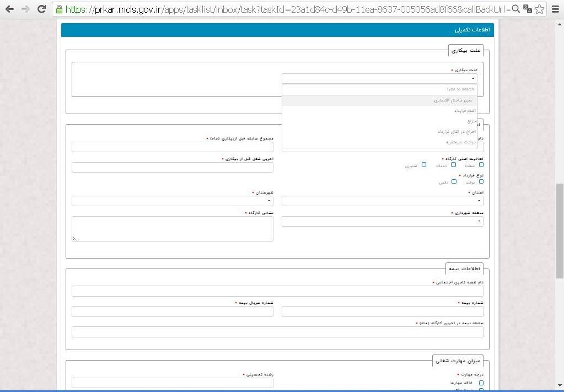Screen dimensions: 564x392
Task: Check the 'فاقد مهارت' skill level checkbox
Action: click(x=481, y=383)
